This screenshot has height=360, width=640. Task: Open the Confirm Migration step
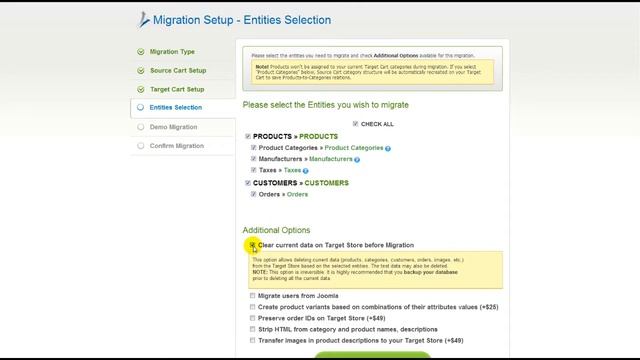click(x=177, y=146)
